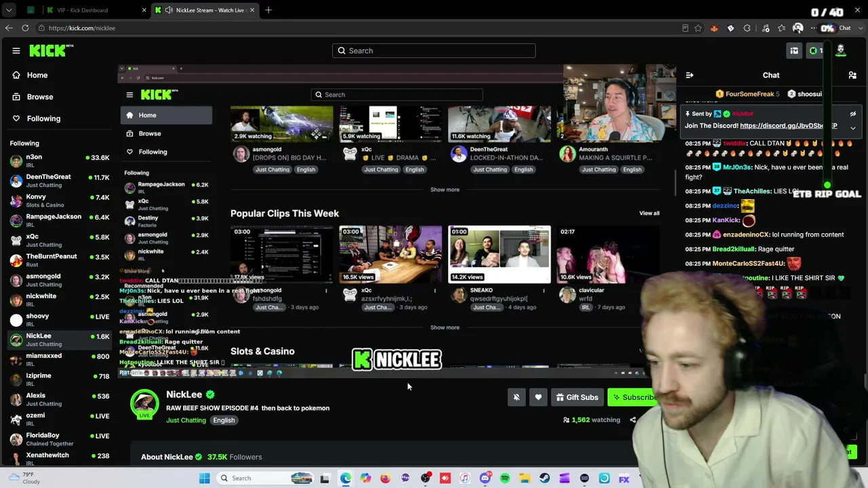Reload the Kick page
The height and width of the screenshot is (488, 868).
[25, 28]
